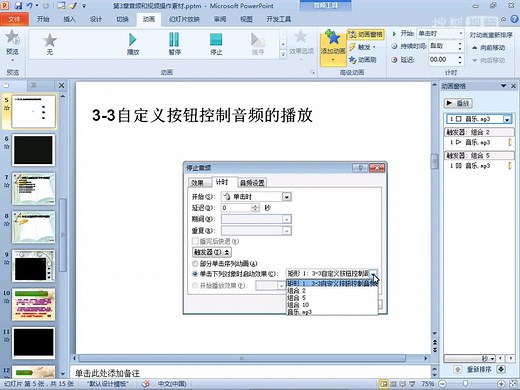
Task: Switch to Reading view in status bar
Action: [x=403, y=384]
